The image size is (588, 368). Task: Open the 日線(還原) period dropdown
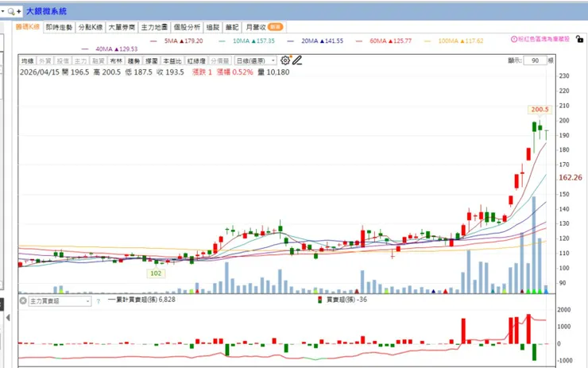tap(256, 60)
